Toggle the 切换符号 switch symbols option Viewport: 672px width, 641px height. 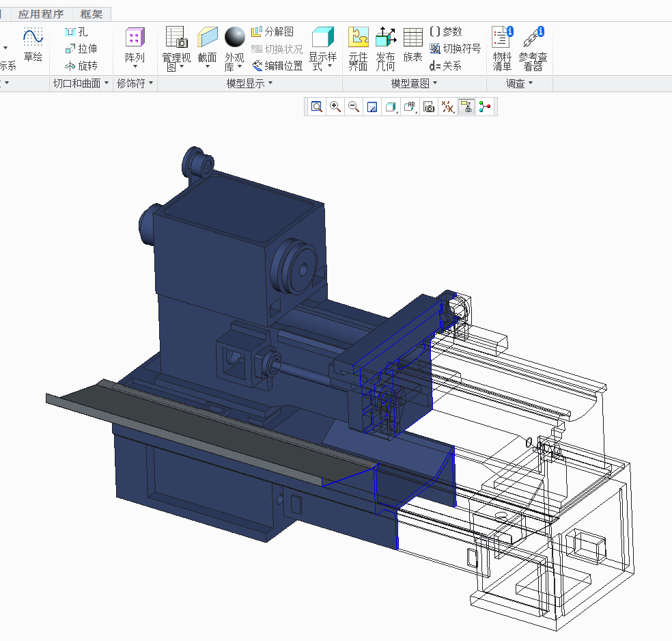point(455,49)
